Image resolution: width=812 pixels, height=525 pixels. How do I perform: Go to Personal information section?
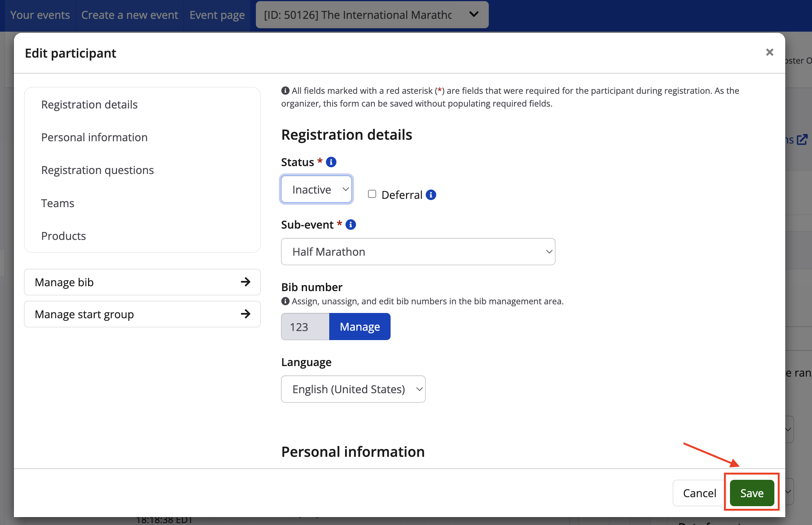pos(94,137)
